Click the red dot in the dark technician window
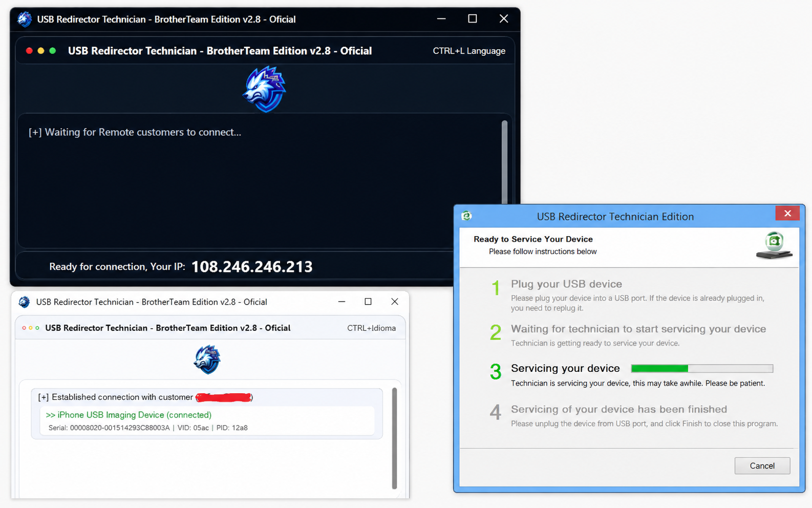812x508 pixels. point(29,51)
